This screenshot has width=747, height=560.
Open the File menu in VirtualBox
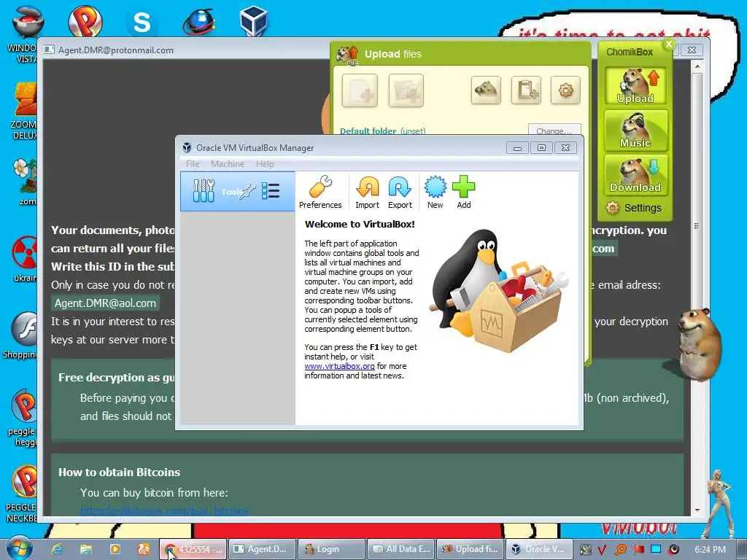(193, 164)
